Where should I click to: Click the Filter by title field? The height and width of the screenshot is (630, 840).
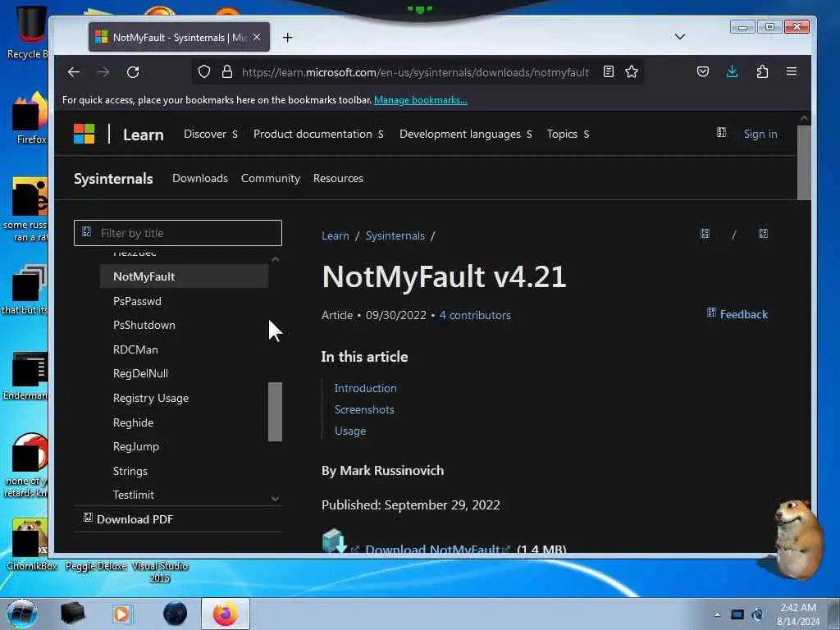[178, 233]
